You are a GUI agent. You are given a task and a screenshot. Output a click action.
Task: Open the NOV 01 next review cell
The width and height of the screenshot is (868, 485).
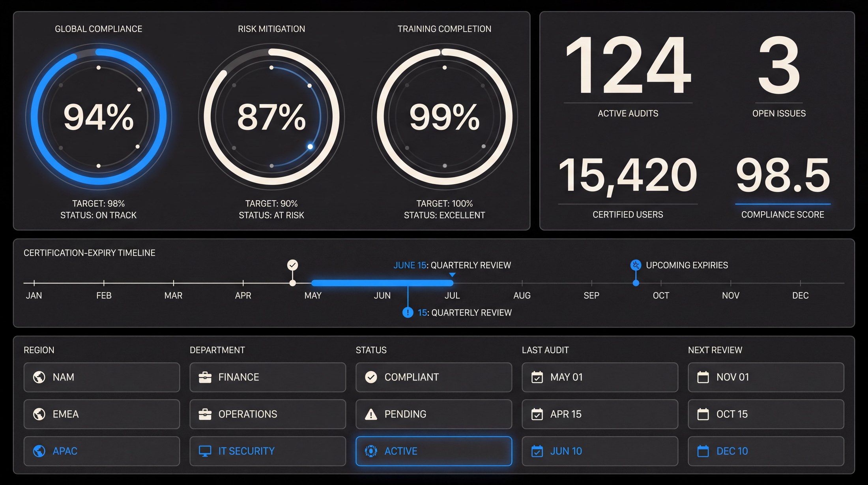click(766, 377)
